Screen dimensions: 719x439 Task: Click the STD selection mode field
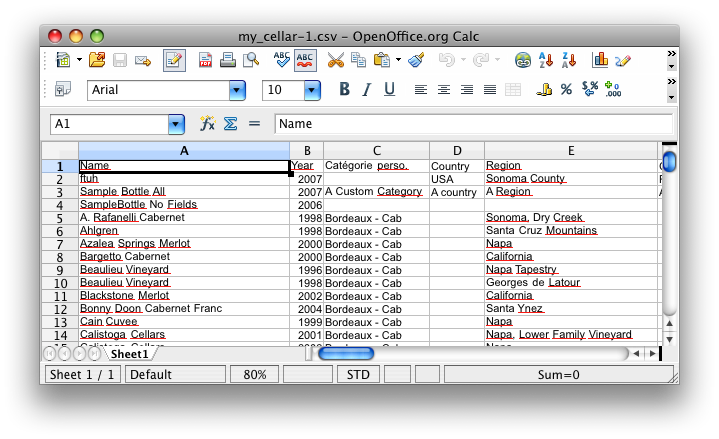point(358,375)
